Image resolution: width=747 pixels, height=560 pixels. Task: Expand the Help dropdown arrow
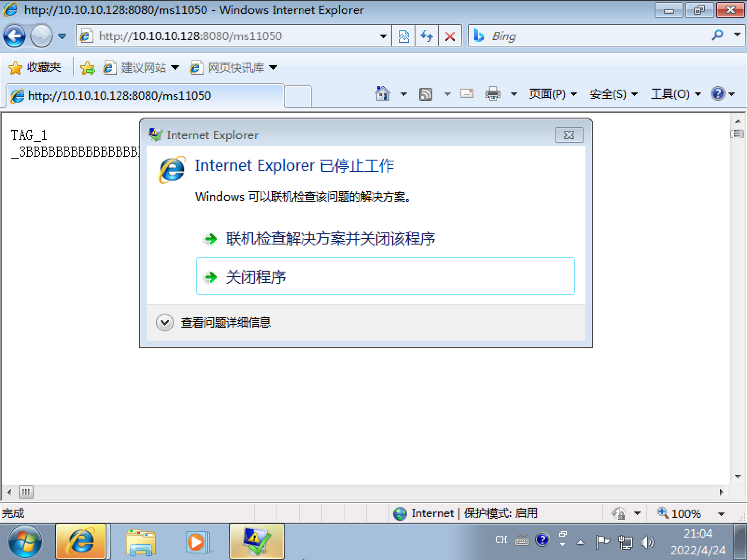731,94
